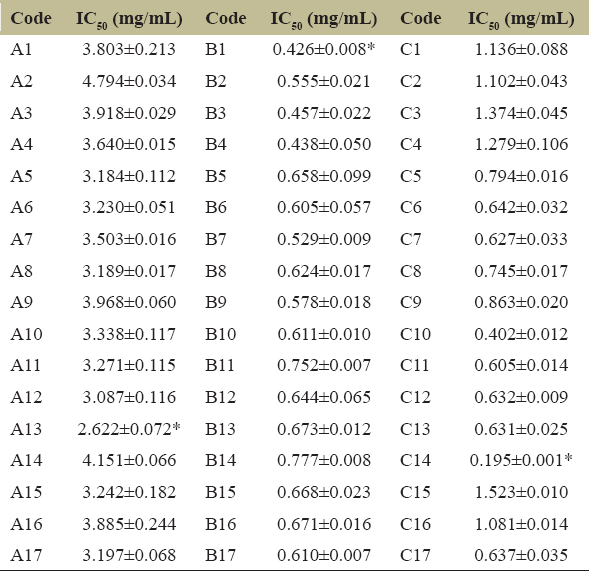This screenshot has width=589, height=571.
Task: Select cell with code A1
Action: [x=21, y=49]
